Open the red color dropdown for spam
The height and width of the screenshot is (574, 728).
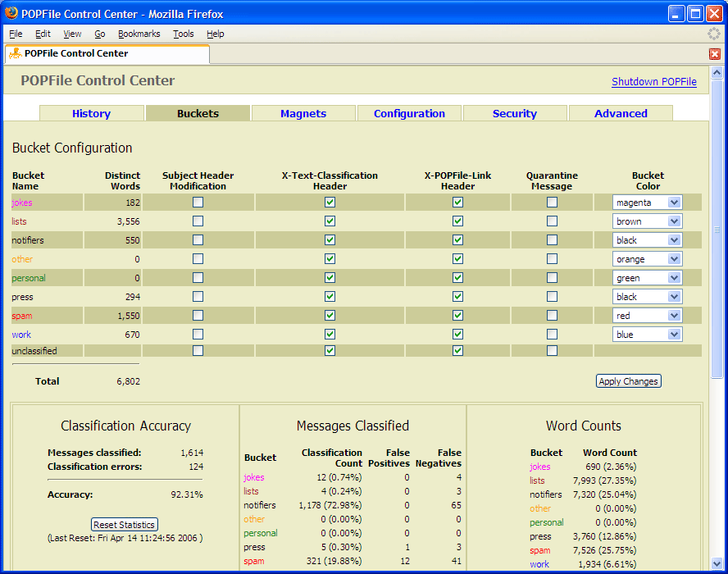(647, 316)
